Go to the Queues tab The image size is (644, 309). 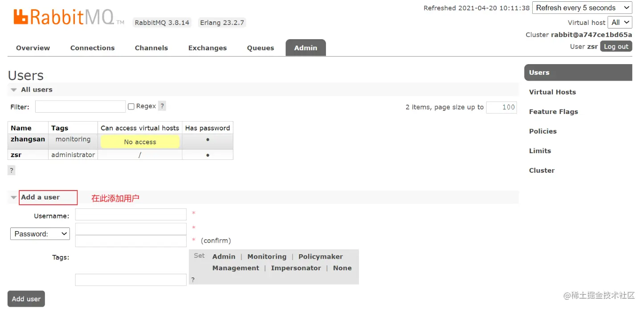click(261, 48)
